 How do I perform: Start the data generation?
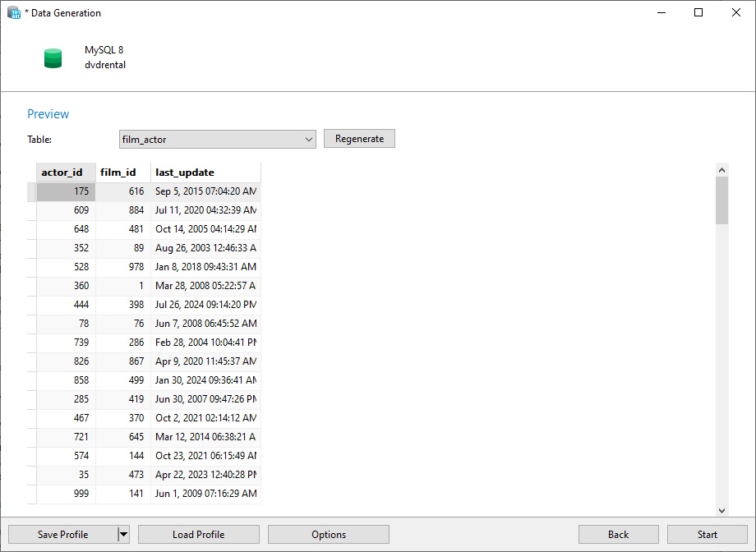707,534
